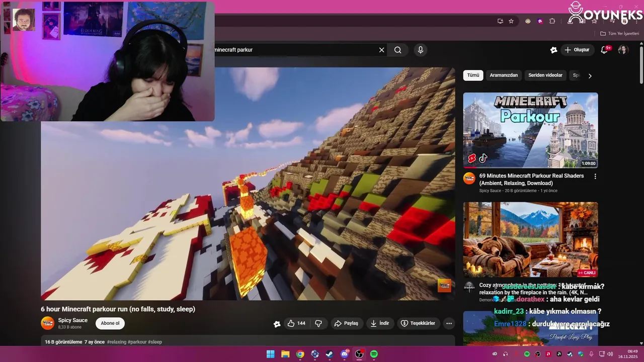Like the video with 144 likes
The width and height of the screenshot is (644, 362).
tap(296, 323)
